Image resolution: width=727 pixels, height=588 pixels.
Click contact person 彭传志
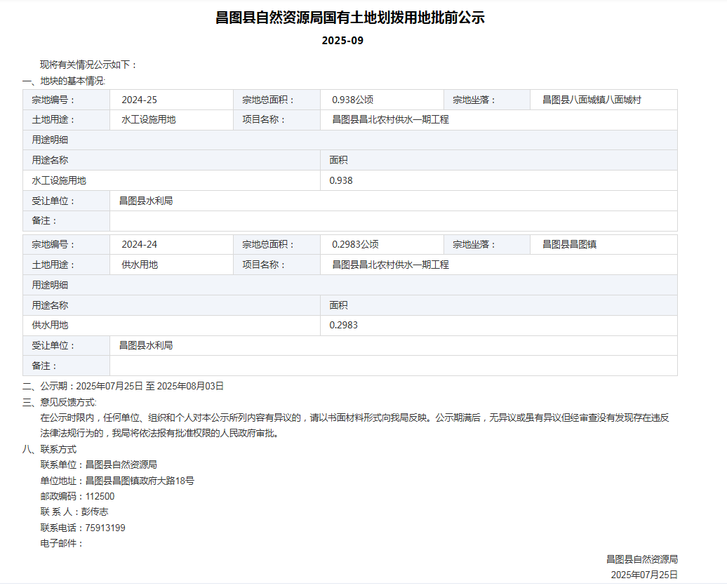(x=95, y=512)
